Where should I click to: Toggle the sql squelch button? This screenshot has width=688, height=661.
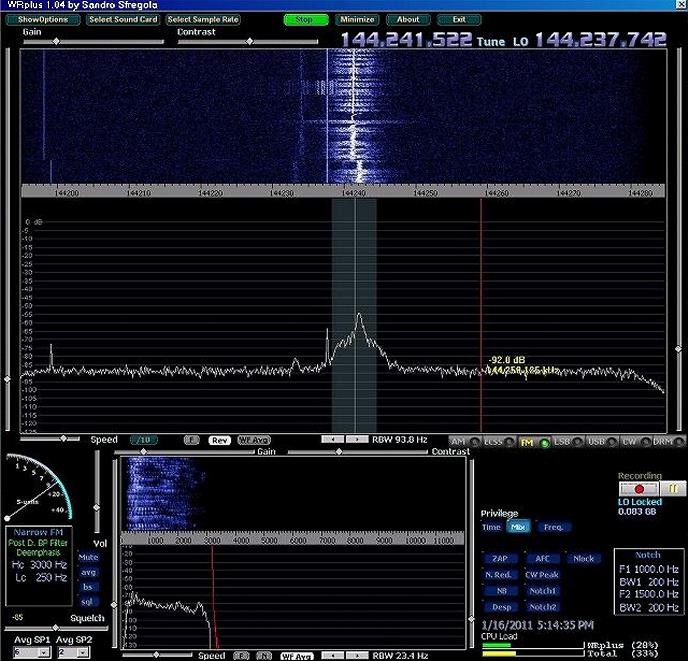(88, 602)
